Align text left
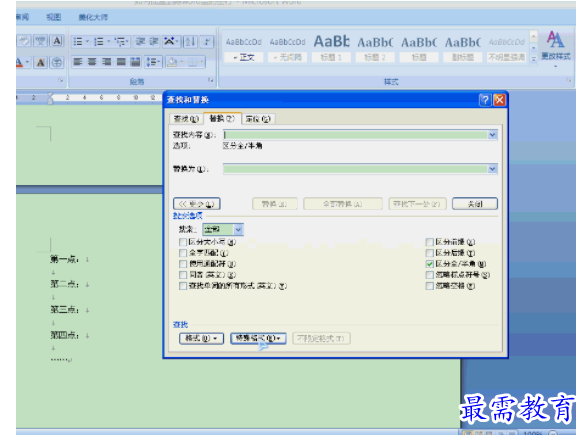 click(77, 62)
